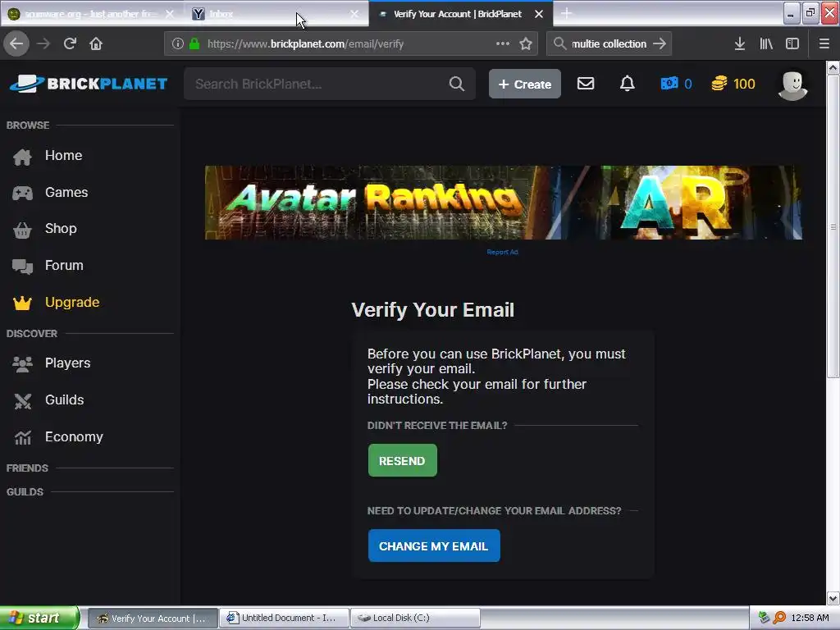Click the Create button
The width and height of the screenshot is (840, 630).
[524, 84]
